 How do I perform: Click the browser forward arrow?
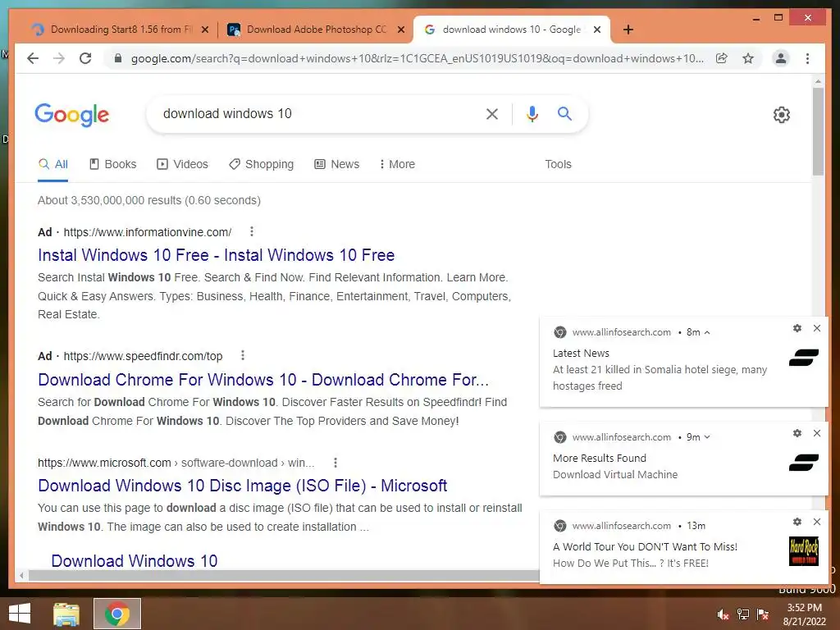click(x=59, y=58)
